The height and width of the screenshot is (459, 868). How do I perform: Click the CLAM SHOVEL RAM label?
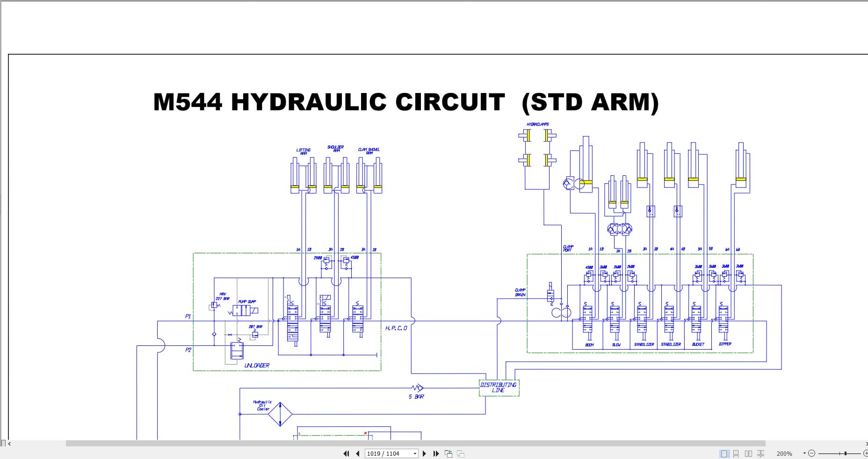coord(369,151)
